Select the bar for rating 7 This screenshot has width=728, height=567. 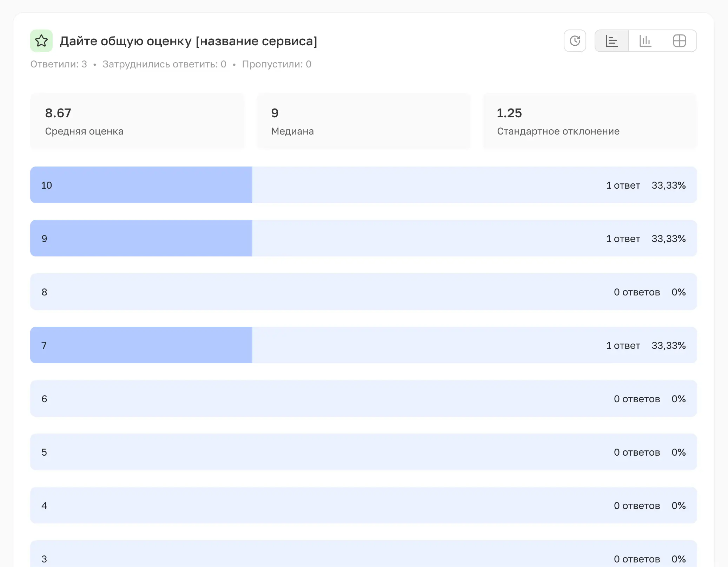(x=363, y=345)
